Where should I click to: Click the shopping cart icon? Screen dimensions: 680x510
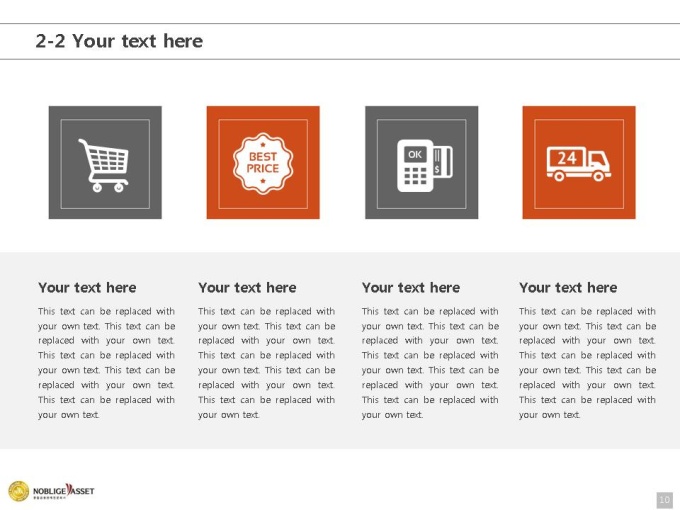[x=103, y=165]
